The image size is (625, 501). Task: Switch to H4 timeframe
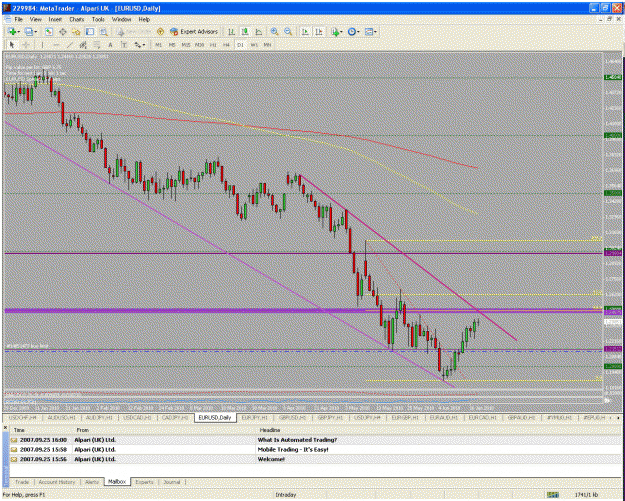coord(226,45)
